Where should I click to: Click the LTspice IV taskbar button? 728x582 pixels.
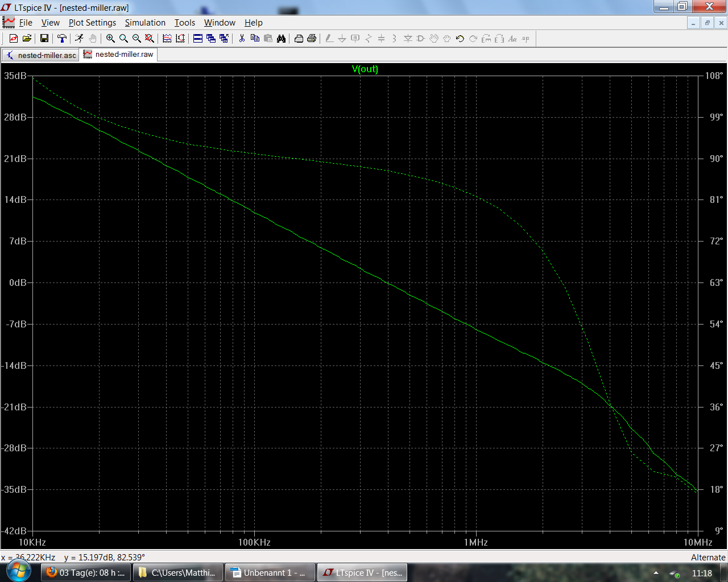362,572
